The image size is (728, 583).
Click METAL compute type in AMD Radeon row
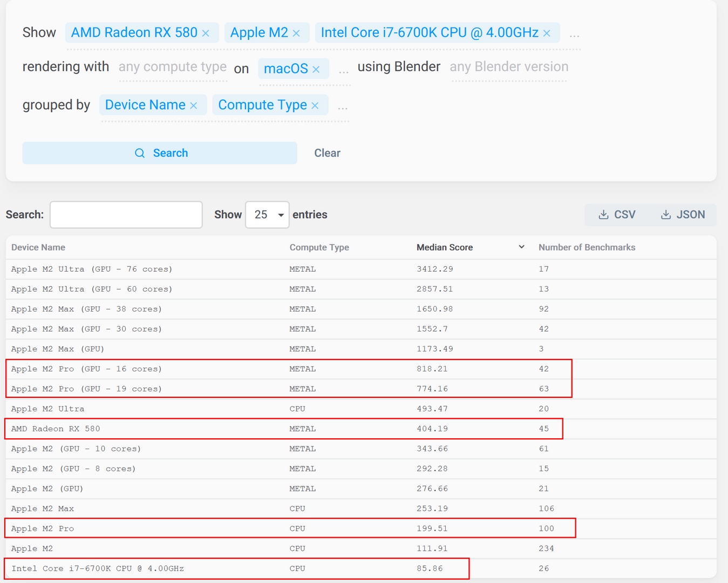(x=303, y=429)
